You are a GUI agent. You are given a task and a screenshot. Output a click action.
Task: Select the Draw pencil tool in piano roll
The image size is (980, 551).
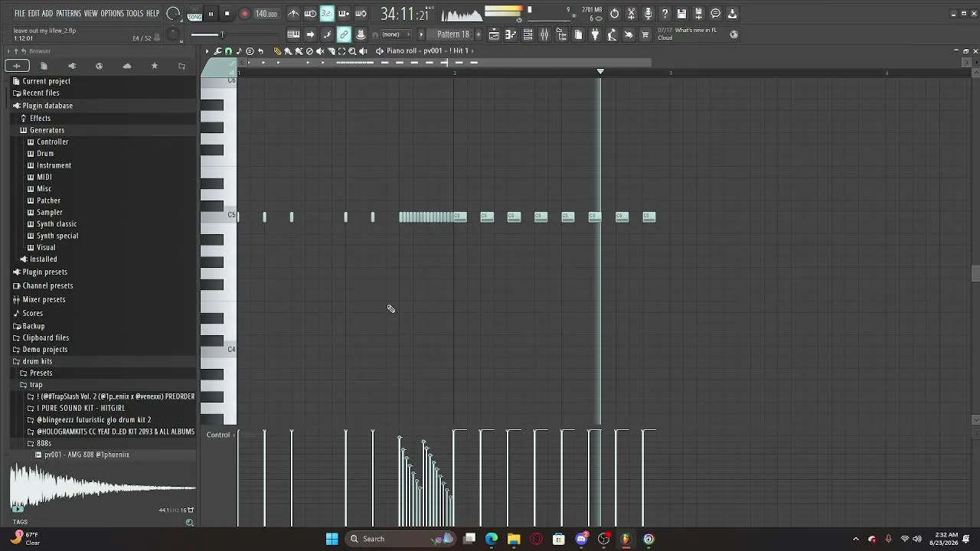277,51
